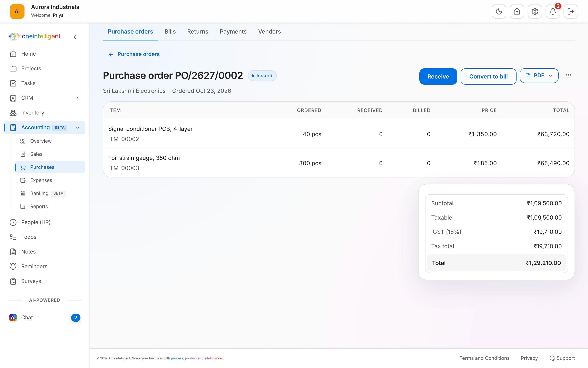Viewport: 588px width, 368px height.
Task: Open Tasks in sidebar
Action: click(x=45, y=83)
